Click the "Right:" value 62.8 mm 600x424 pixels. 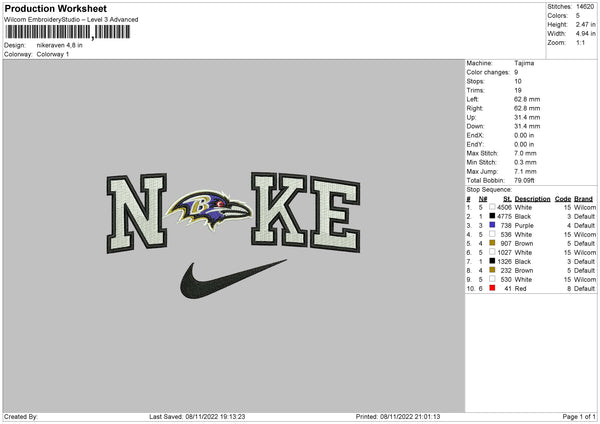pos(527,108)
